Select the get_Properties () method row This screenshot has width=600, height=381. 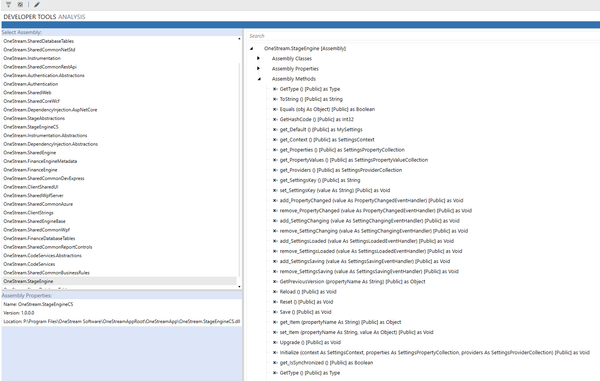(x=342, y=150)
